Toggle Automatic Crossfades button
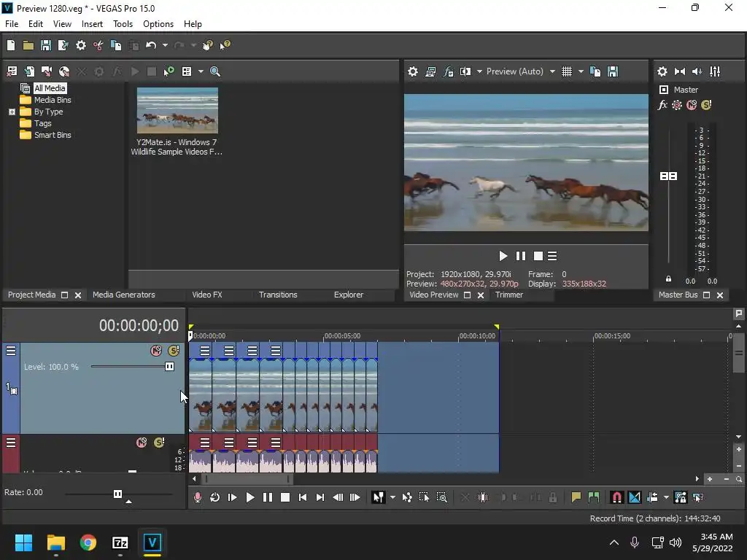Viewport: 747px width, 560px height. [635, 497]
